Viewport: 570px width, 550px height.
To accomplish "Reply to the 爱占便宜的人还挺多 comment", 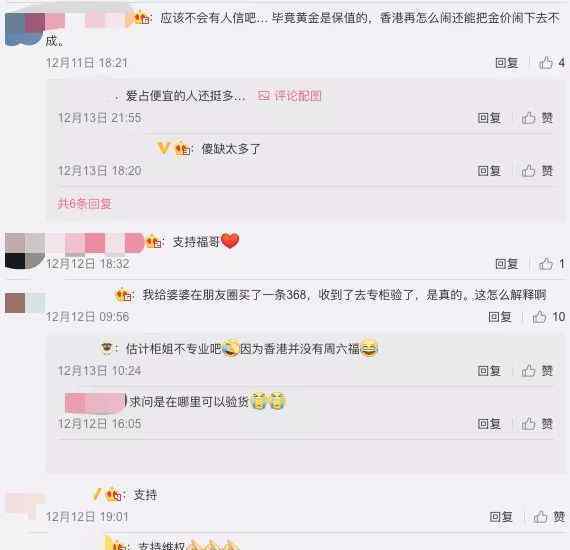I will 489,118.
